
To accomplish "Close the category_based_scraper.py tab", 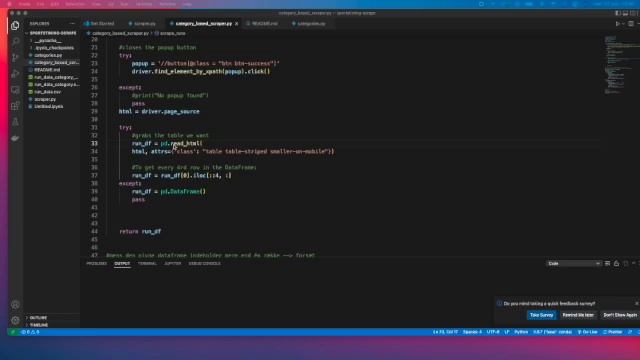I will point(236,24).
